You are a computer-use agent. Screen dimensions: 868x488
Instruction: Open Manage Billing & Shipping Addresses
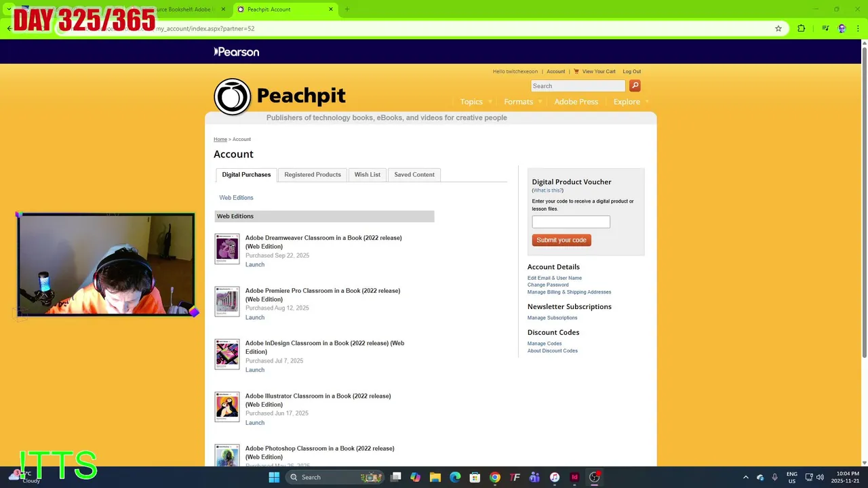click(x=570, y=292)
